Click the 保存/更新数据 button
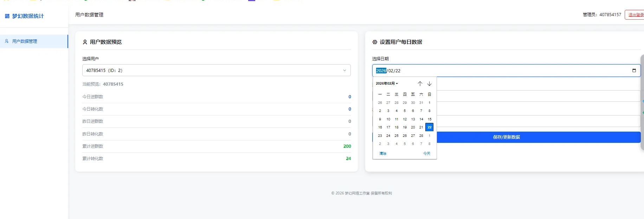This screenshot has width=644, height=219. [x=506, y=137]
